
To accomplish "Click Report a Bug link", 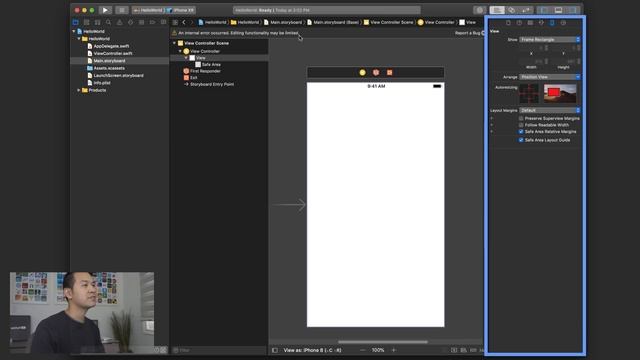I will point(467,33).
